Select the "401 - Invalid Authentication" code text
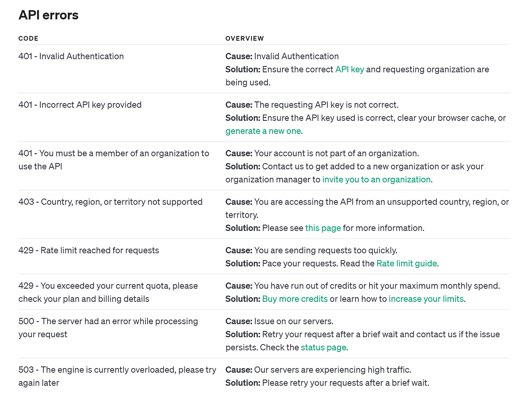 coord(71,56)
